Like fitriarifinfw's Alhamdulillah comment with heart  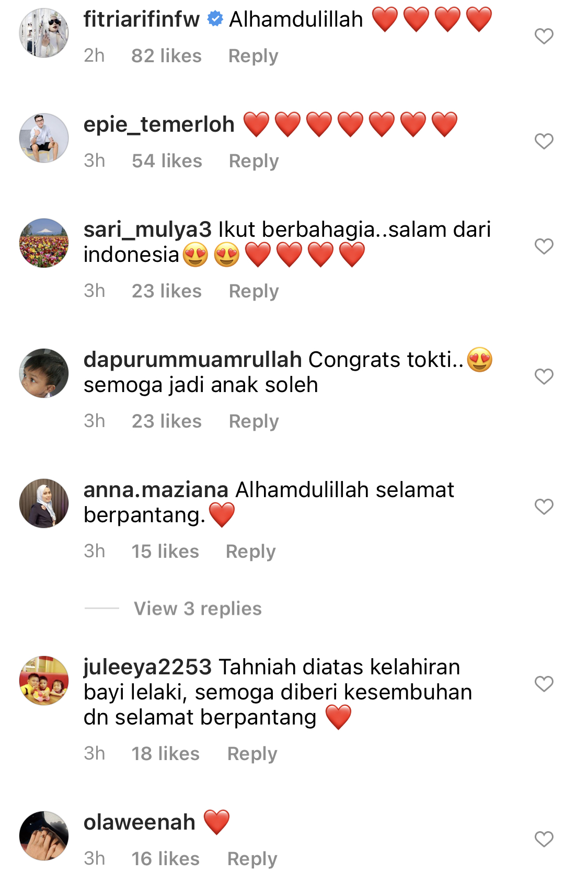click(x=544, y=36)
